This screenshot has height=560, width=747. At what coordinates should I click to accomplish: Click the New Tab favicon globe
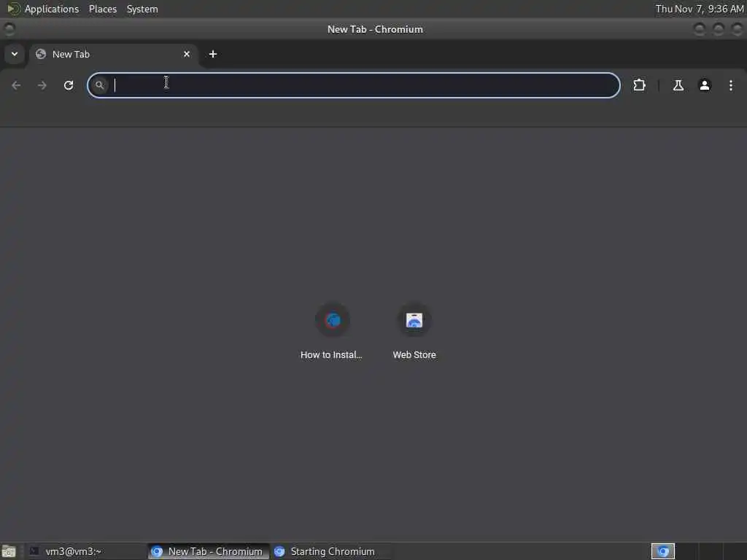click(x=41, y=54)
